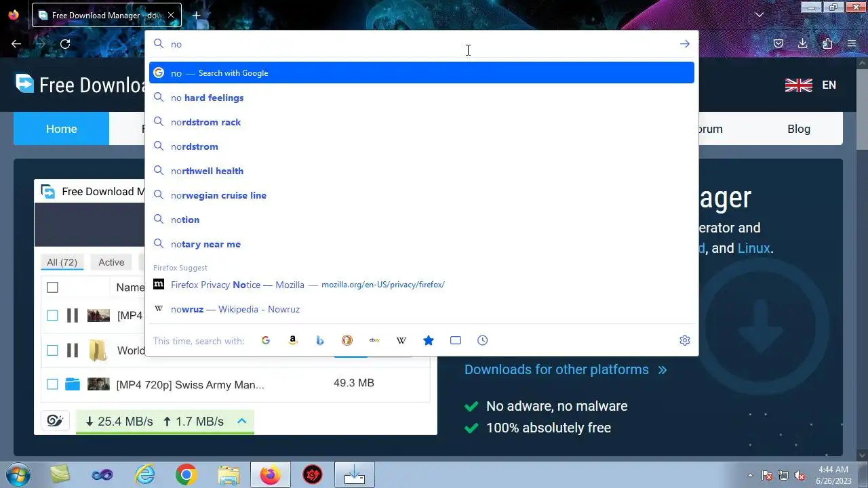Pause the World folder download row
The height and width of the screenshot is (488, 868).
(73, 350)
